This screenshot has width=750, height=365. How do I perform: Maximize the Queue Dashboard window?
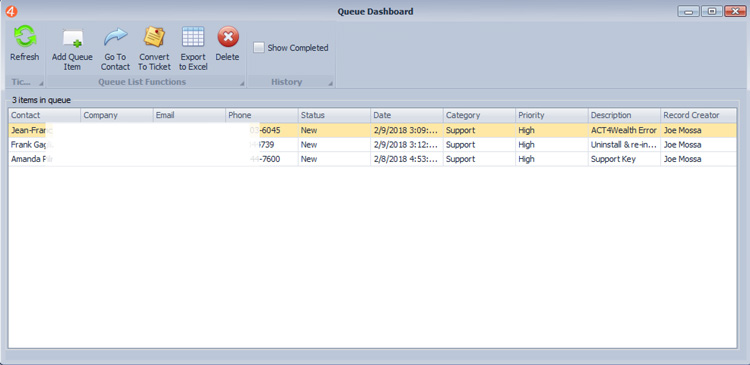point(712,11)
